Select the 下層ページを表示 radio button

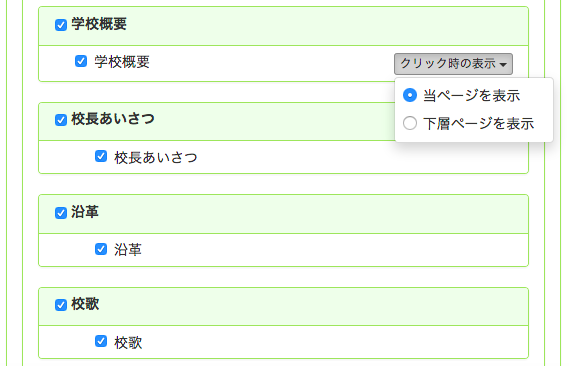pyautogui.click(x=410, y=123)
